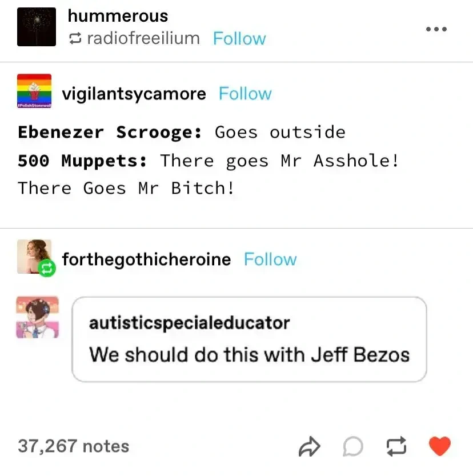Open the three-dot post options menu

click(x=436, y=29)
